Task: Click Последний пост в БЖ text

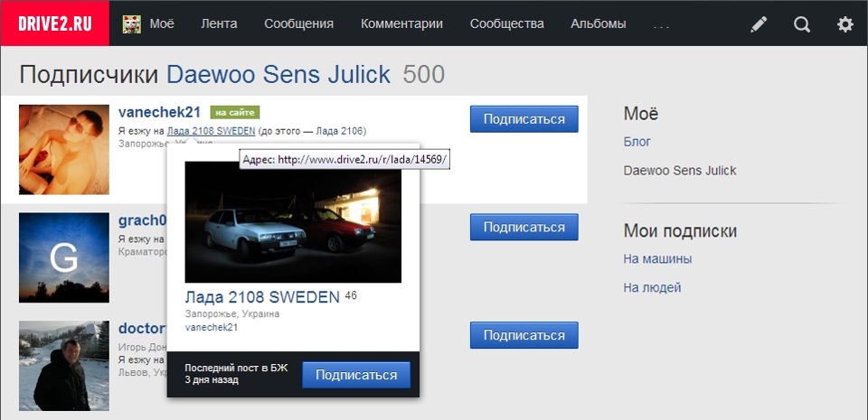Action: (236, 369)
